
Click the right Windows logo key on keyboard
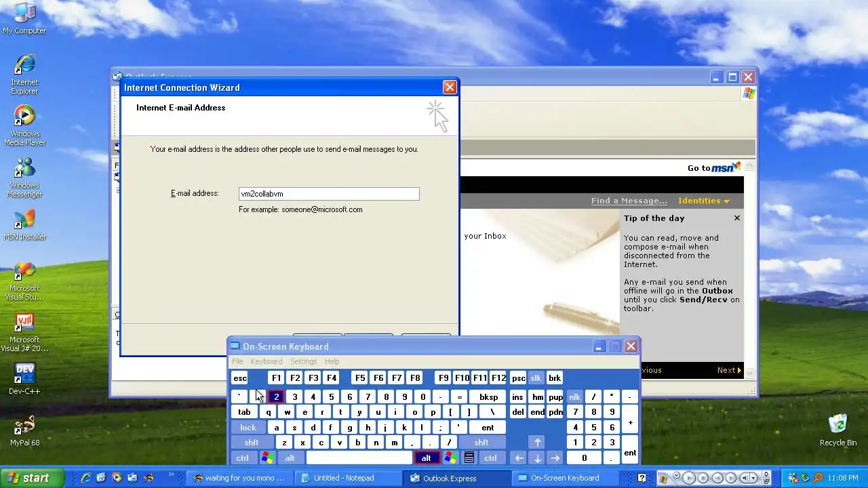click(450, 458)
